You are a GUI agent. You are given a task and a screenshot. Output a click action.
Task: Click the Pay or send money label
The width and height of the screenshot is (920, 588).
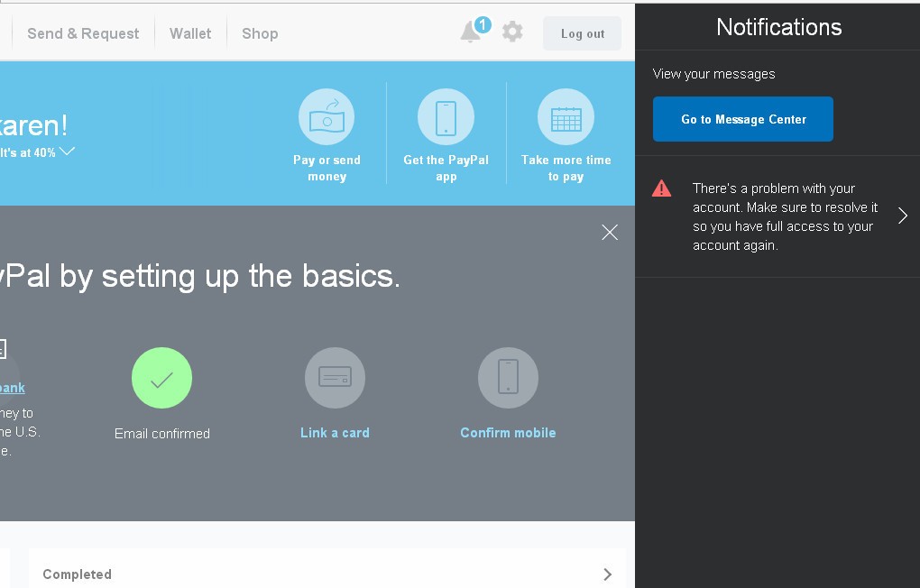pos(327,168)
